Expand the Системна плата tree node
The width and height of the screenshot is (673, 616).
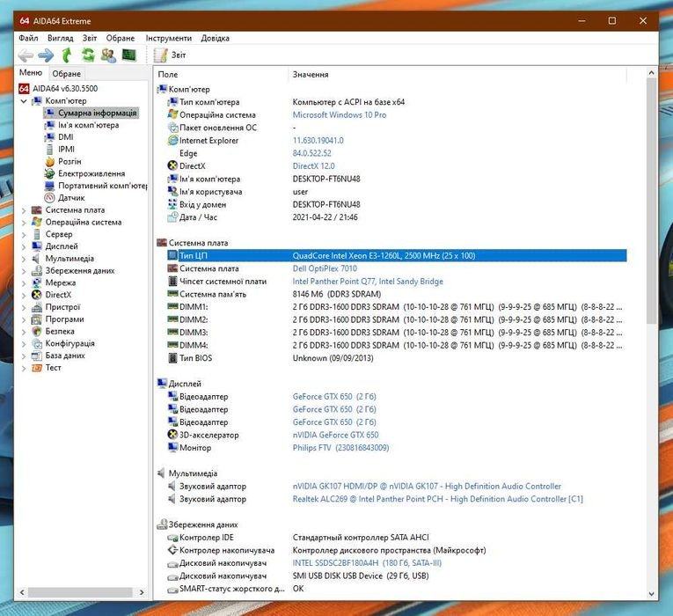tap(24, 210)
